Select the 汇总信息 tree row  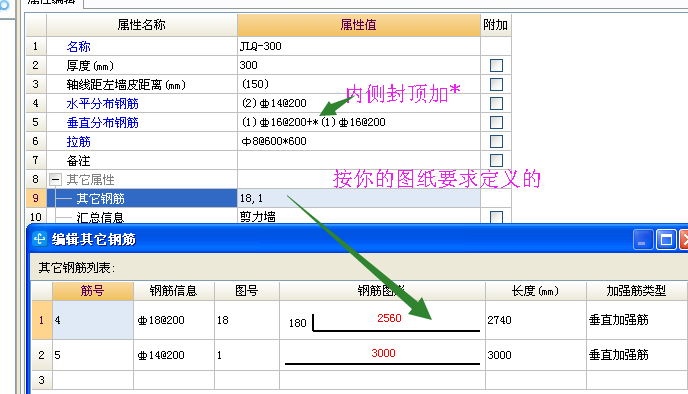click(x=142, y=217)
